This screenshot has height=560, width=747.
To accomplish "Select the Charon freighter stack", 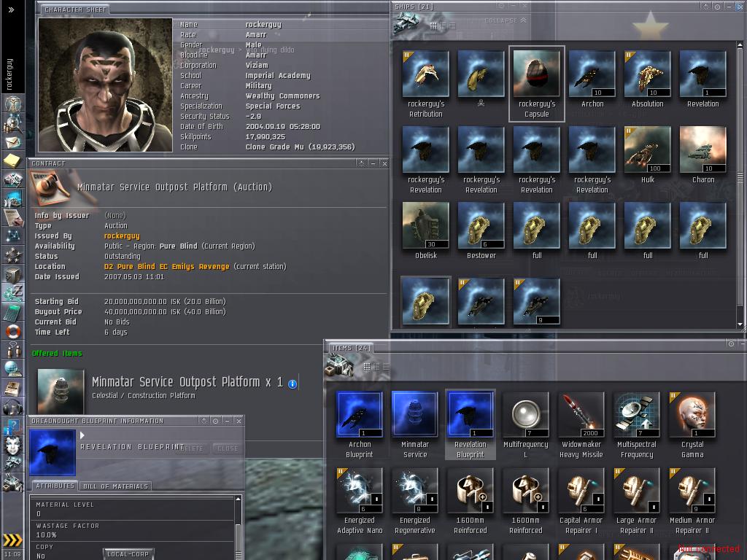I will point(703,155).
